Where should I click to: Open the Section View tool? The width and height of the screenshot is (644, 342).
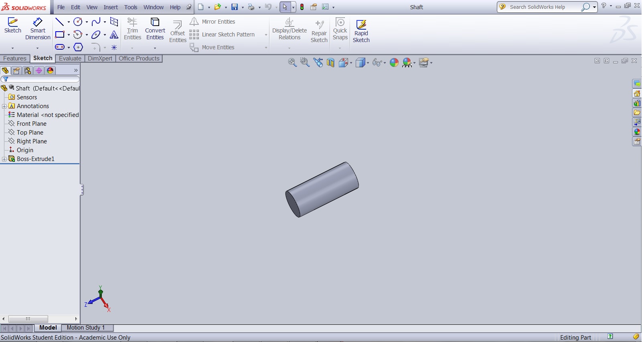click(x=330, y=62)
